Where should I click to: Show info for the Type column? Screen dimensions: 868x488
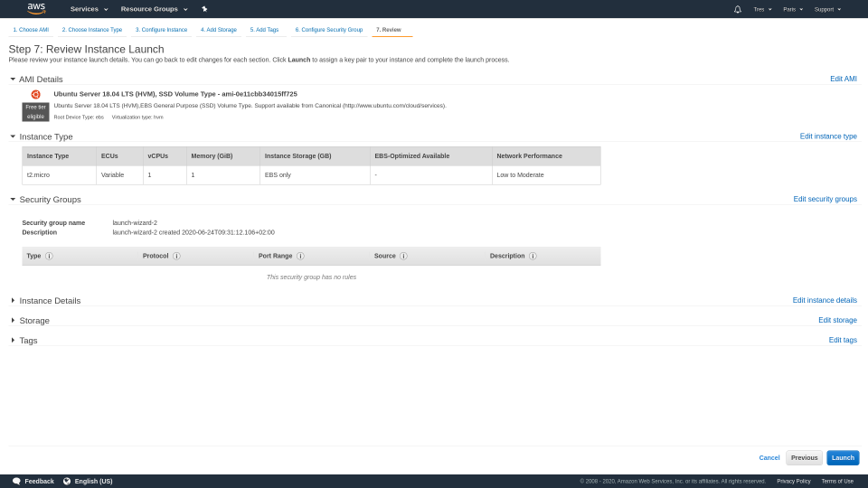click(49, 256)
